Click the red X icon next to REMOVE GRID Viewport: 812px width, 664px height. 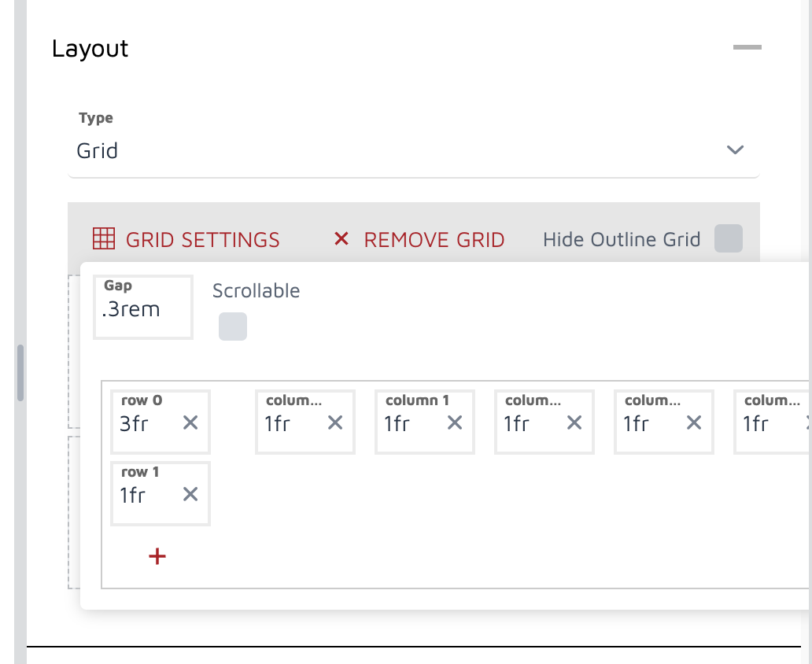(x=341, y=239)
